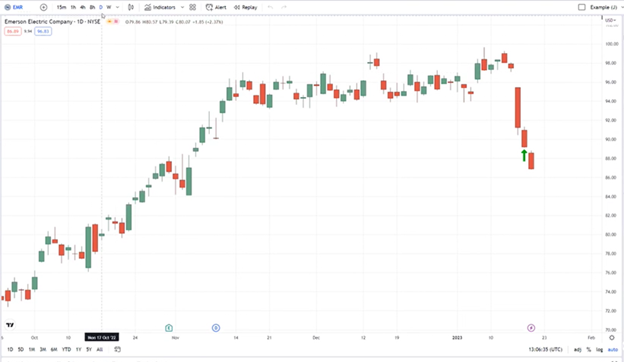Screen dimensions: 624x362
Task: Open the layout setup square icon
Action: coord(581,7)
